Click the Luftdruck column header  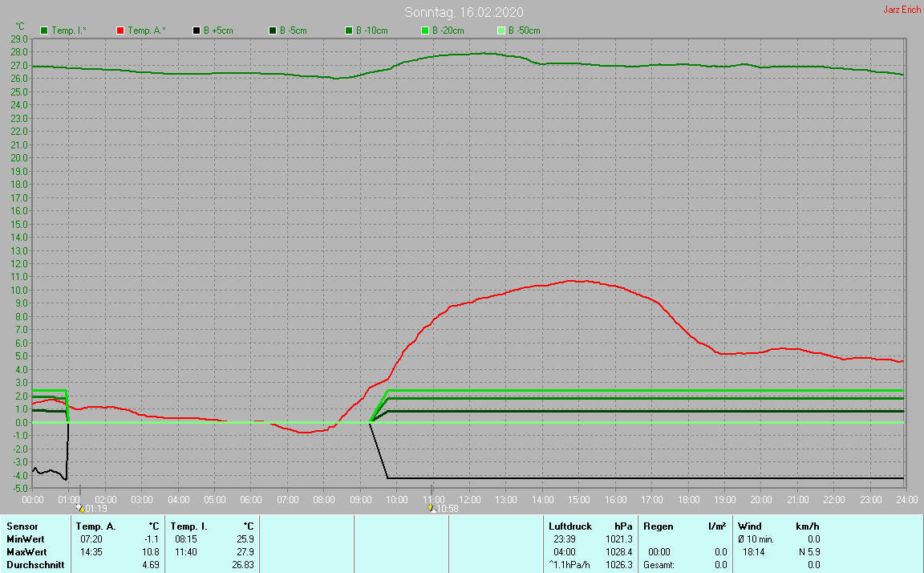tap(570, 526)
